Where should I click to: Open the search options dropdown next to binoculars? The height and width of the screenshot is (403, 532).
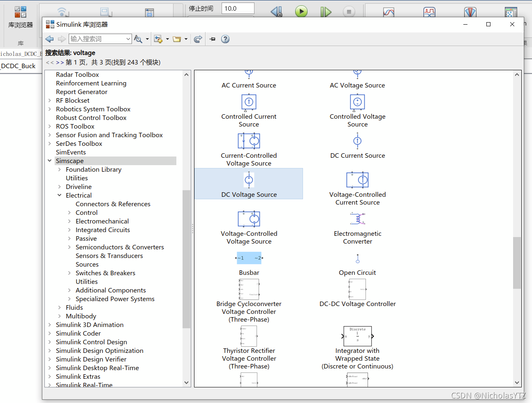(x=147, y=39)
